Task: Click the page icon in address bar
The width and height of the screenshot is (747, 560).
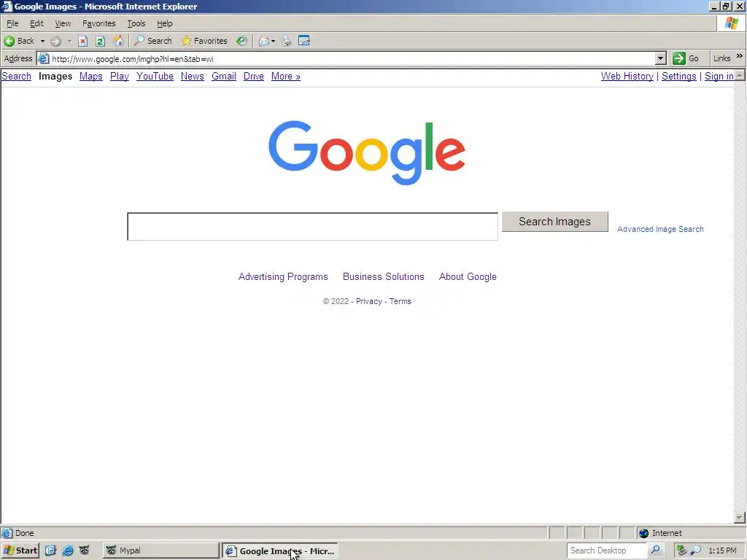Action: coord(43,58)
